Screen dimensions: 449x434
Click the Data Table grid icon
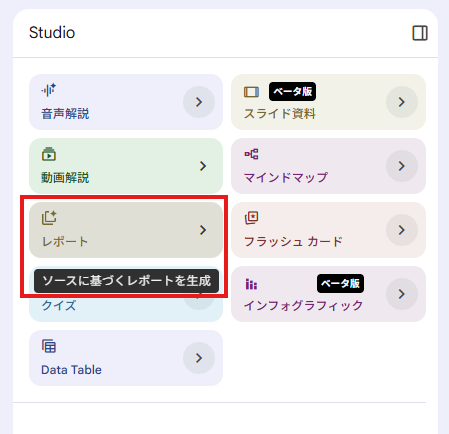tap(49, 346)
